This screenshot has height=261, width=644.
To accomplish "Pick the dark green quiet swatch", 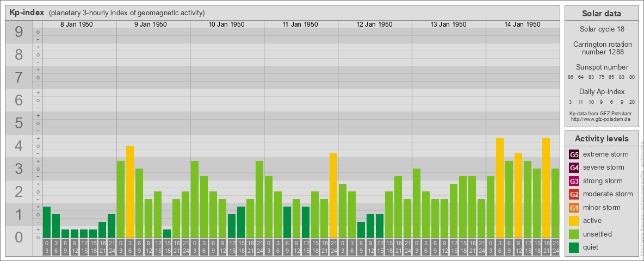I will [x=574, y=247].
